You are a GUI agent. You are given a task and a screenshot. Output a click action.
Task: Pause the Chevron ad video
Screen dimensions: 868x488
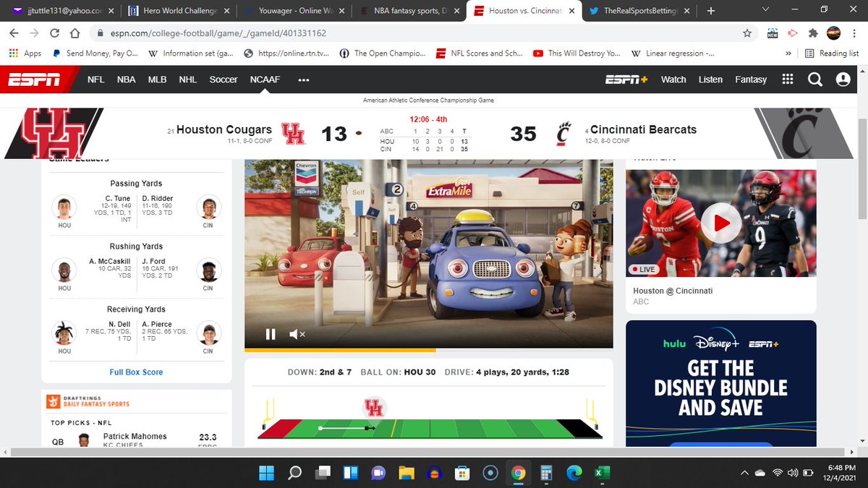(271, 334)
